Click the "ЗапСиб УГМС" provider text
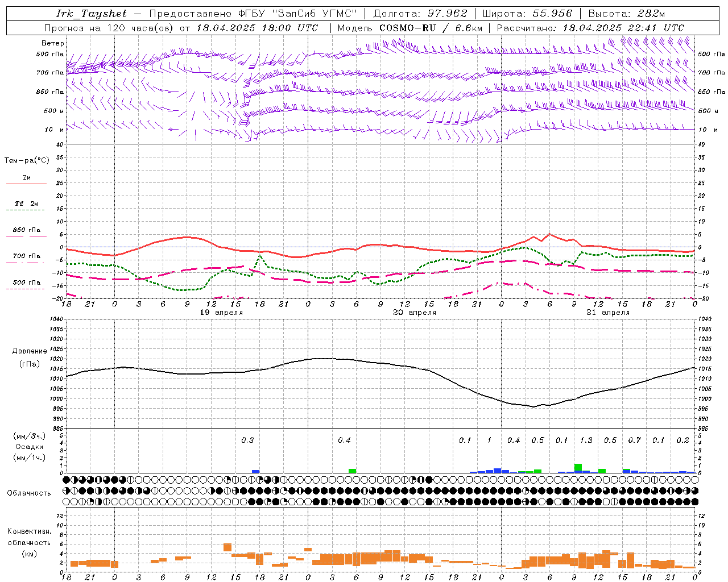 (315, 14)
